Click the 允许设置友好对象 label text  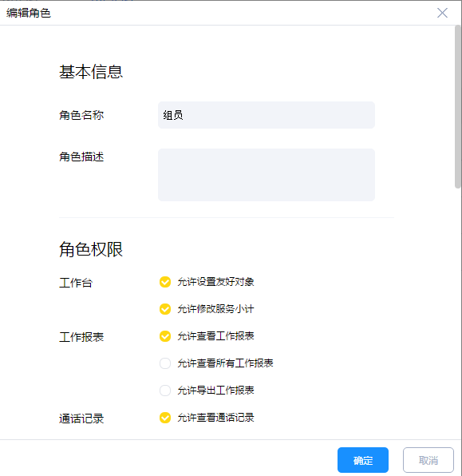(x=215, y=282)
